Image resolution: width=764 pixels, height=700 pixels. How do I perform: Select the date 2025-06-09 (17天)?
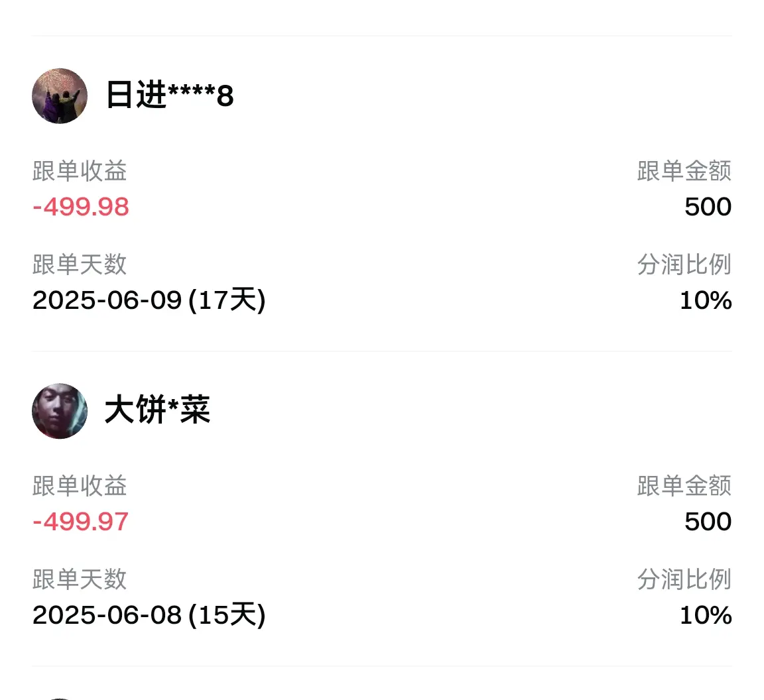(x=149, y=300)
